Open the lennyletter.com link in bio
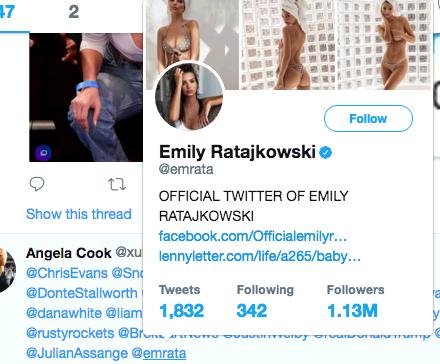 point(260,256)
